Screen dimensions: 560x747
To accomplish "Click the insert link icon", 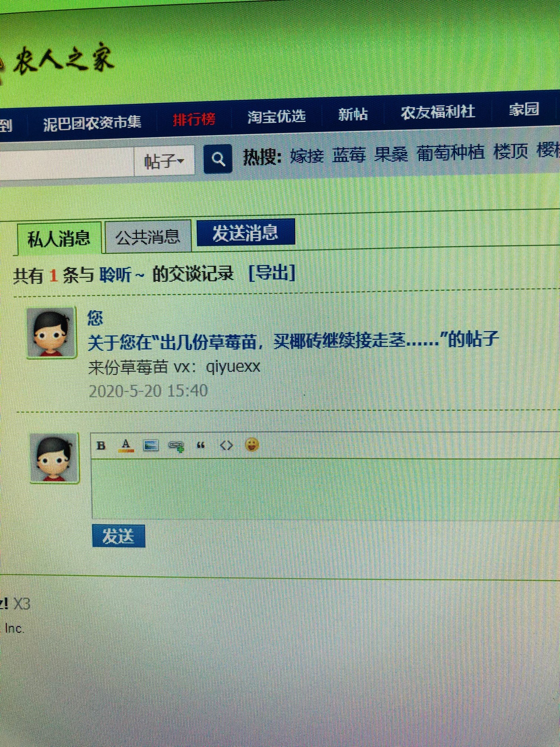I will 176,446.
